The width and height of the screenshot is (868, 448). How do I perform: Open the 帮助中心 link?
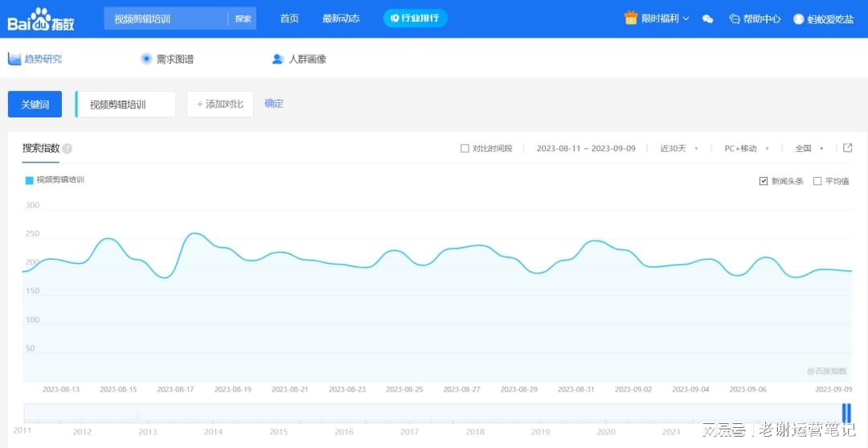tap(755, 18)
